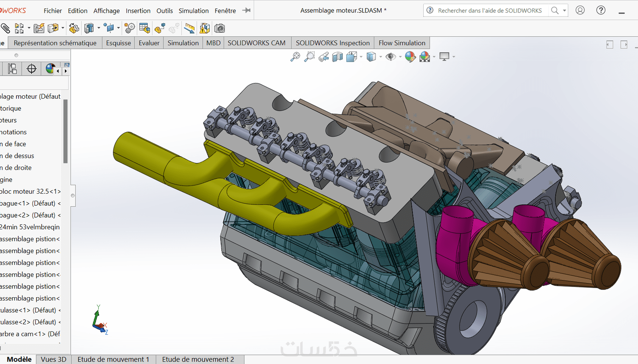638x364 pixels.
Task: Toggle the Section View display
Action: [337, 57]
